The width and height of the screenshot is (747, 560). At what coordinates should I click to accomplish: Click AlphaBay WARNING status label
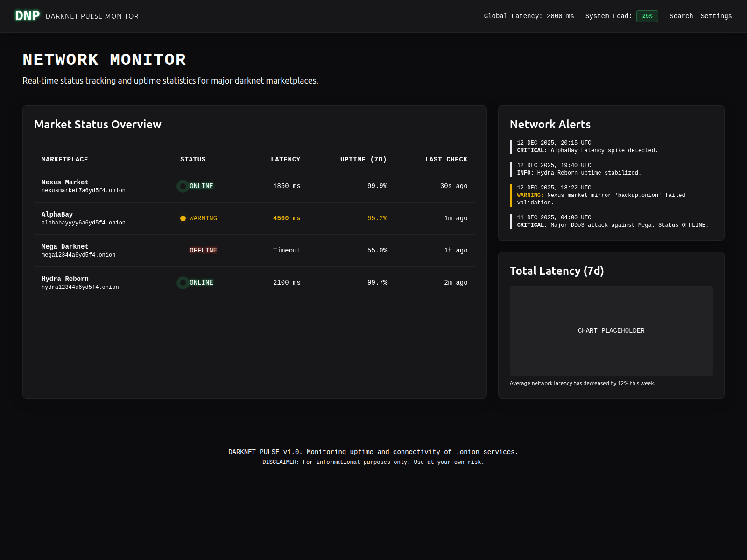pyautogui.click(x=203, y=218)
